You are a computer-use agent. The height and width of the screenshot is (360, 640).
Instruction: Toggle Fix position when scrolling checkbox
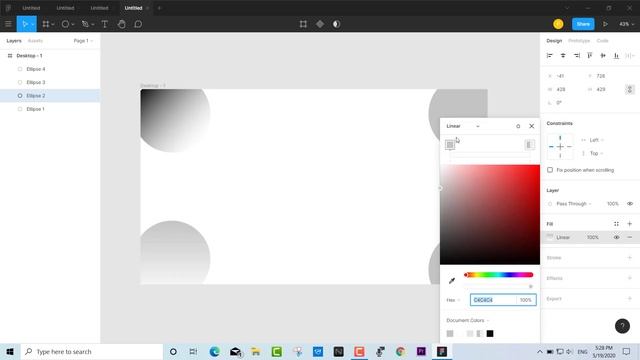pos(550,170)
